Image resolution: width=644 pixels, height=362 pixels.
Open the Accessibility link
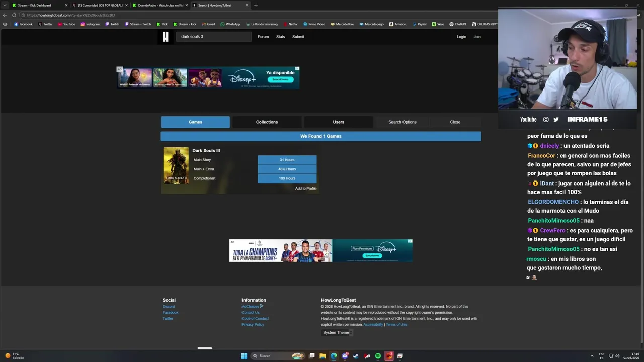tap(373, 324)
